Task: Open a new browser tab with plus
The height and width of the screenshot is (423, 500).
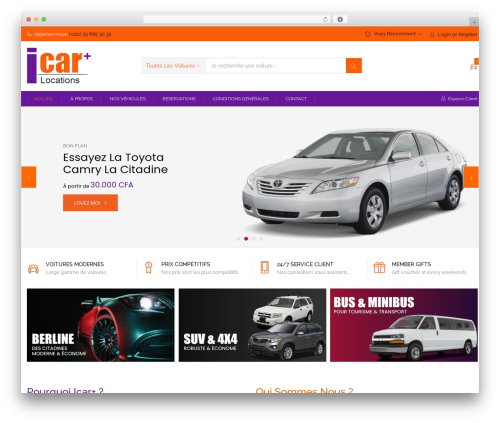Action: point(474,22)
